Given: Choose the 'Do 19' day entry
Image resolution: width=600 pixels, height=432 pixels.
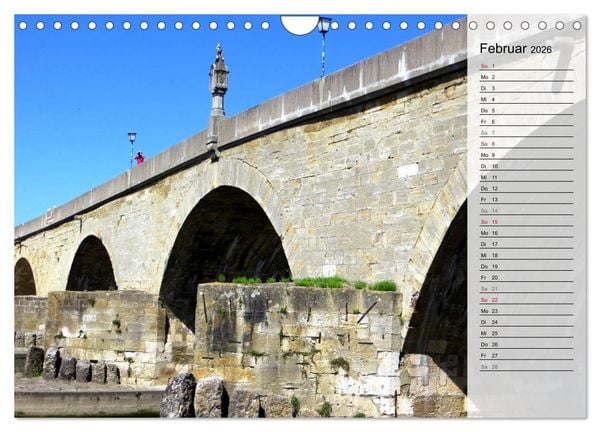Looking at the screenshot, I should coord(527,266).
